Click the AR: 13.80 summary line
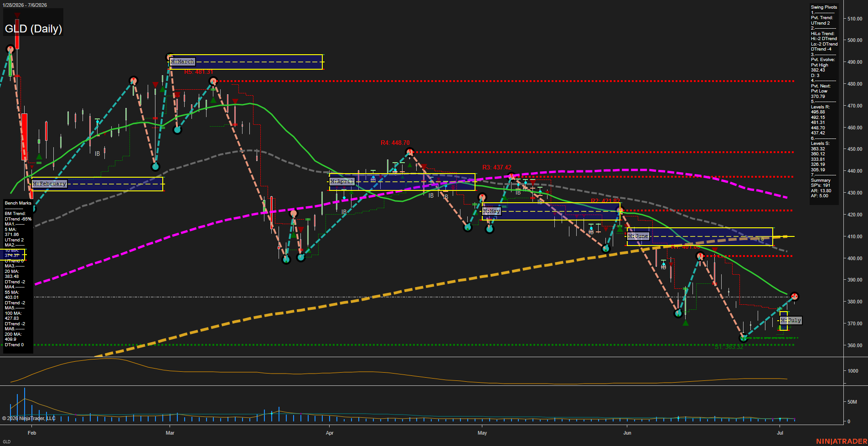This screenshot has width=868, height=446. 821,191
